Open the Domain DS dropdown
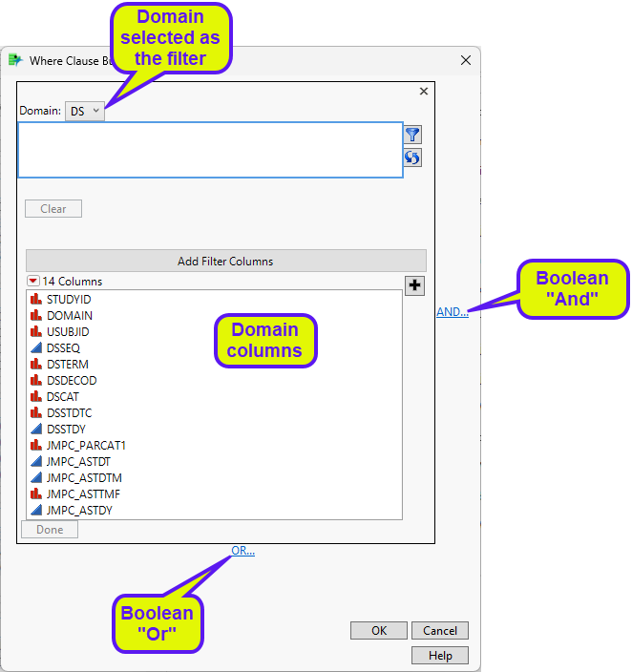This screenshot has height=672, width=632. pyautogui.click(x=84, y=111)
